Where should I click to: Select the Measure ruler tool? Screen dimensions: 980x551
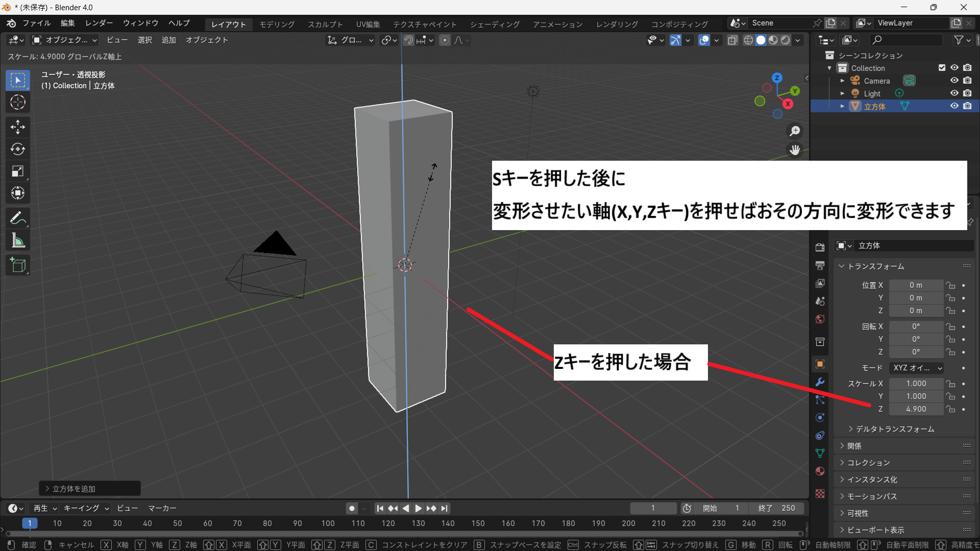coord(18,241)
